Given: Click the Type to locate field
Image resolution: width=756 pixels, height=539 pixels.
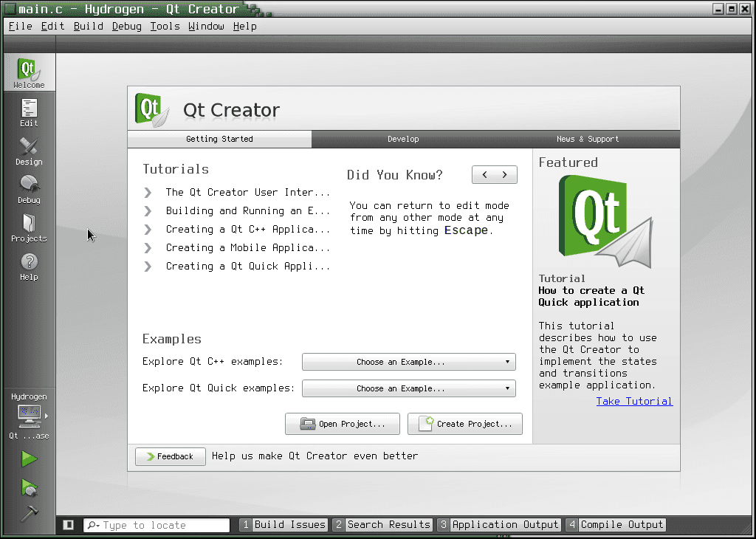Looking at the screenshot, I should tap(157, 525).
